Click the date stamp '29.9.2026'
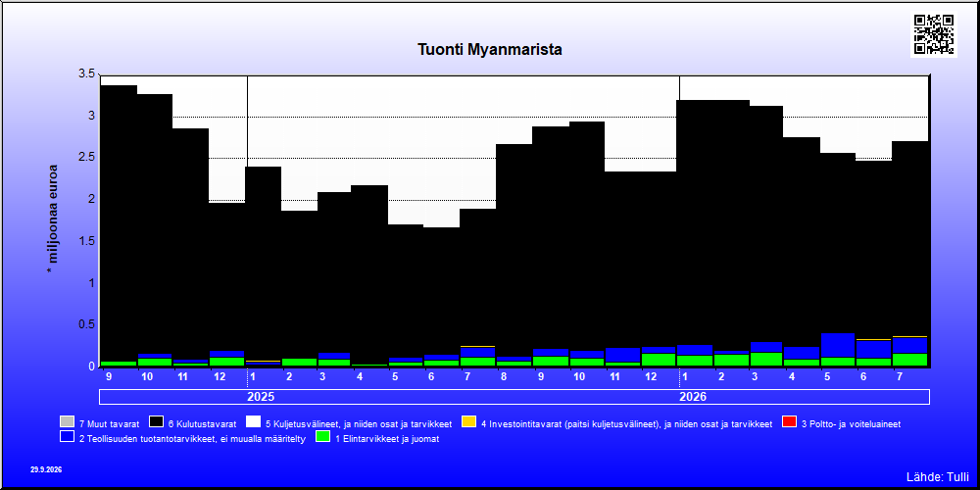 [46, 468]
